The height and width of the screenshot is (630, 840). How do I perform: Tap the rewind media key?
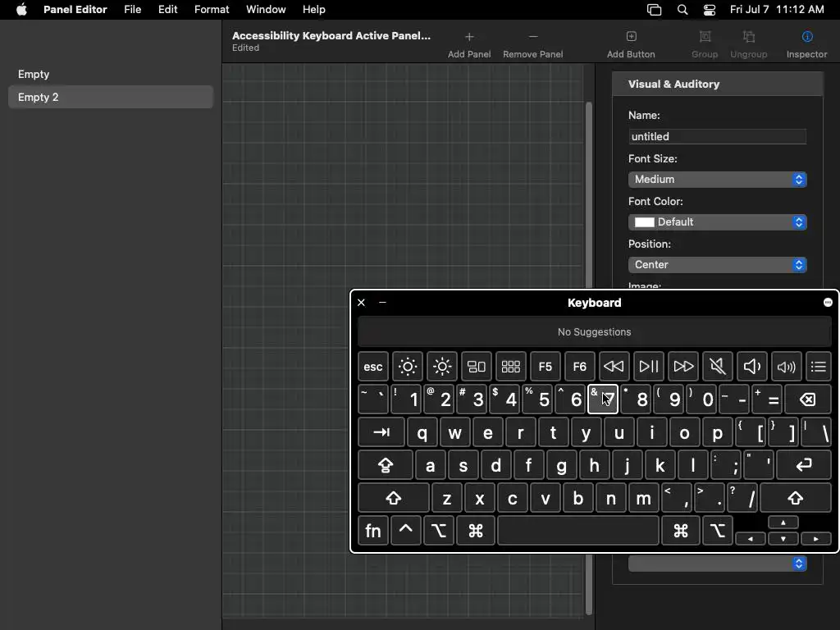click(x=614, y=367)
